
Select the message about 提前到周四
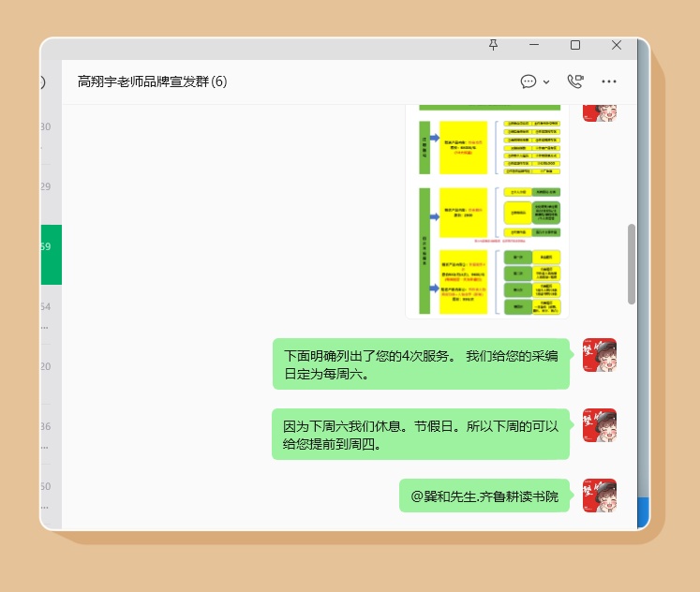(421, 435)
